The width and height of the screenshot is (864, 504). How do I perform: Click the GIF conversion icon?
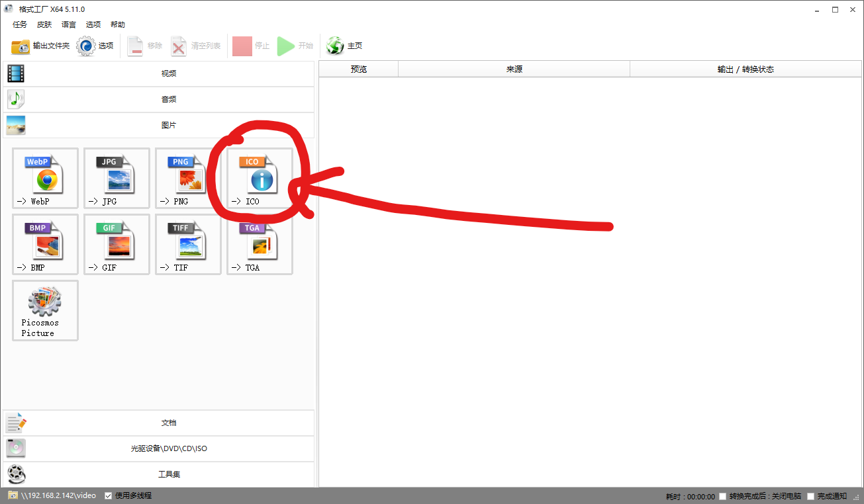117,245
